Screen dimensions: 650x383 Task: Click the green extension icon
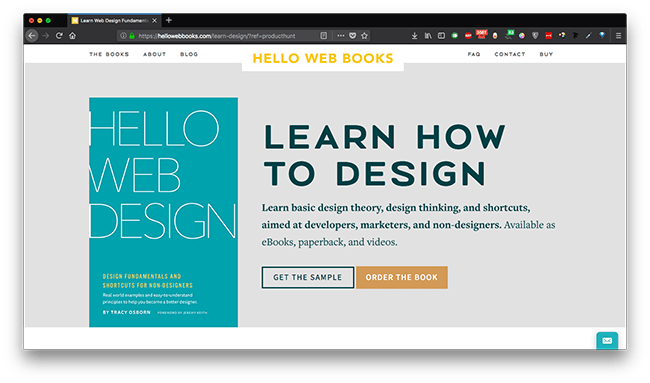click(455, 36)
